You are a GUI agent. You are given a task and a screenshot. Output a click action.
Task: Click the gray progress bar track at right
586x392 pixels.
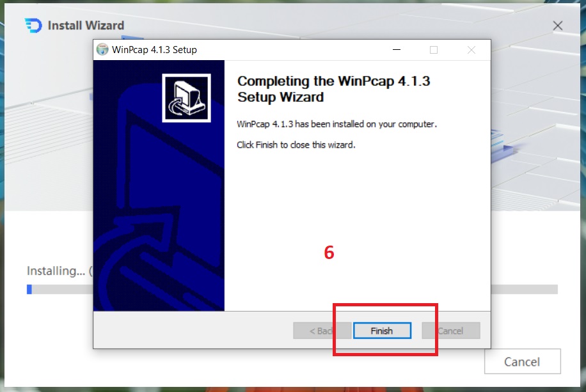(524, 289)
